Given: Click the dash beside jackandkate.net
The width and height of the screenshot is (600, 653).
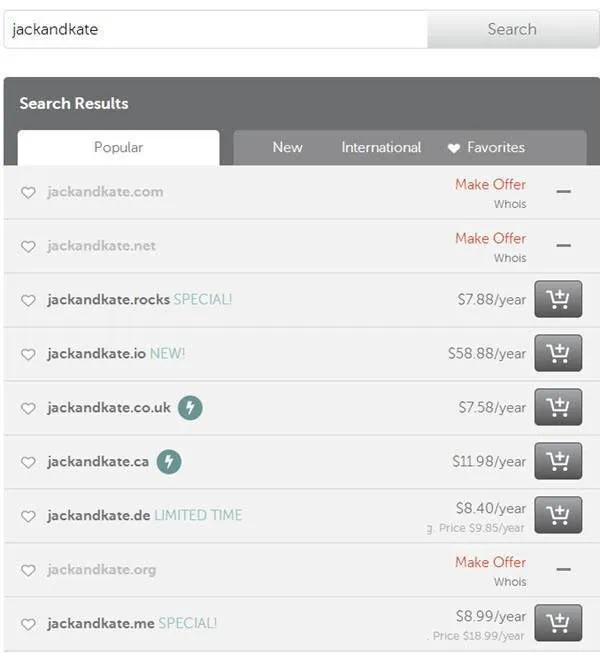Looking at the screenshot, I should (563, 245).
